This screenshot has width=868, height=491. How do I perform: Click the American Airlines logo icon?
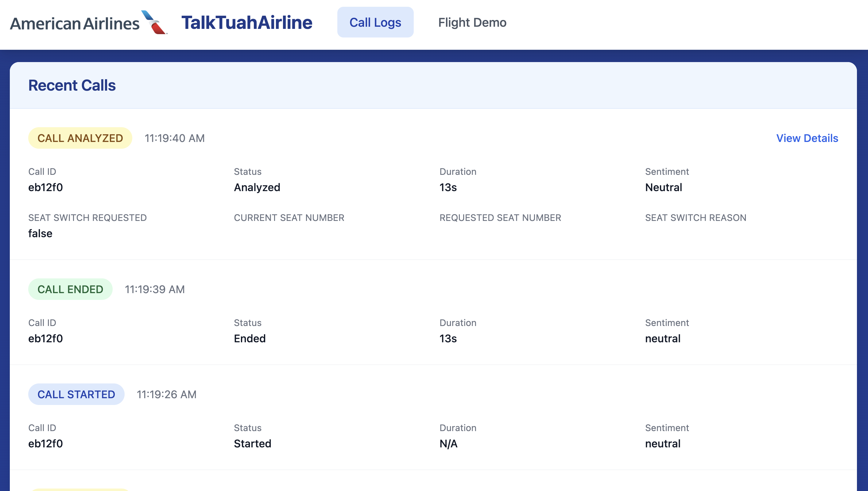click(x=154, y=22)
